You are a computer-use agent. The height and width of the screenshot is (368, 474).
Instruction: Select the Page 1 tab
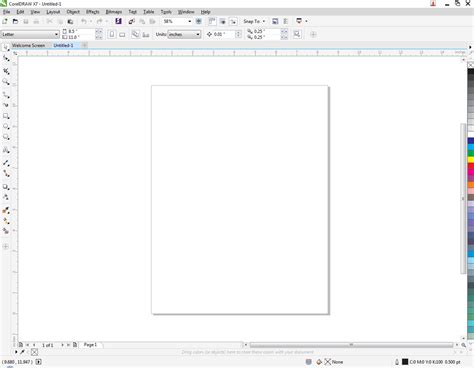click(x=90, y=345)
